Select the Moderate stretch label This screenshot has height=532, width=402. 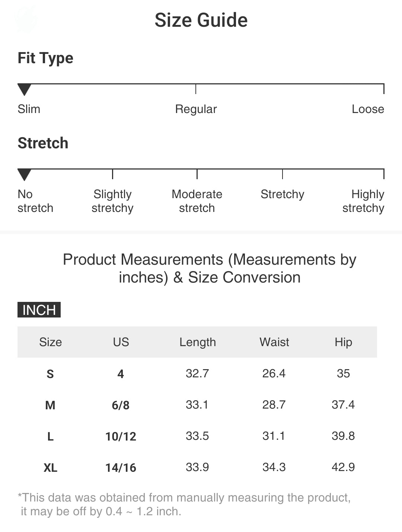[197, 201]
